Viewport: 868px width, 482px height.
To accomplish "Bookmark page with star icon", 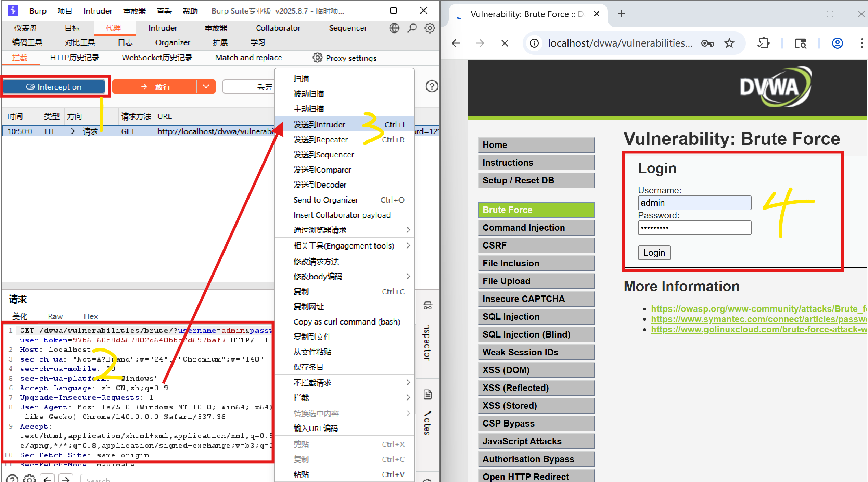I will click(729, 43).
